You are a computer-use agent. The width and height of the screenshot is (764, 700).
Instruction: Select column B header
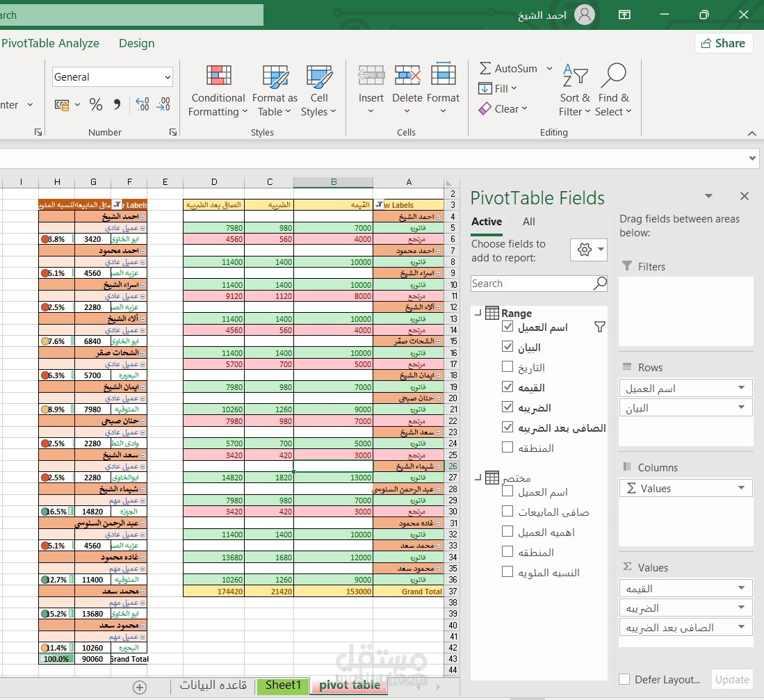coord(334,181)
